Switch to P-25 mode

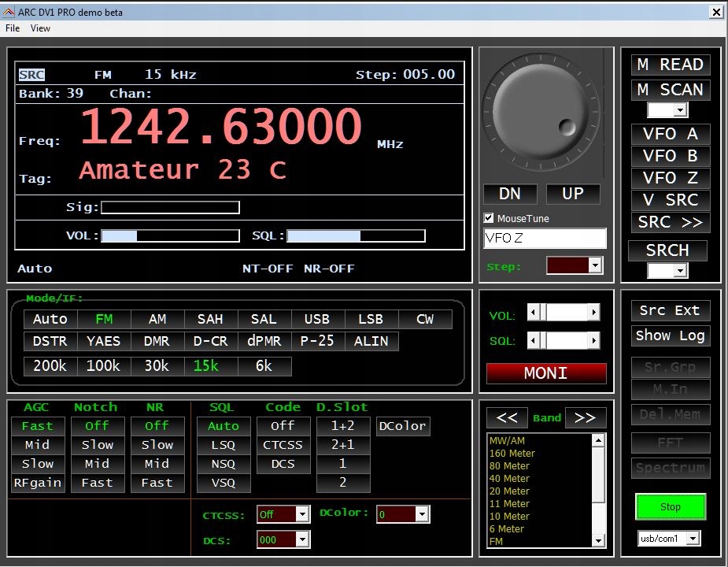point(317,341)
